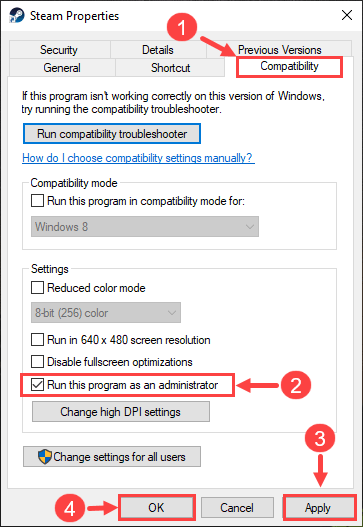Click the Steam icon in title bar
The height and width of the screenshot is (527, 363).
tap(16, 15)
